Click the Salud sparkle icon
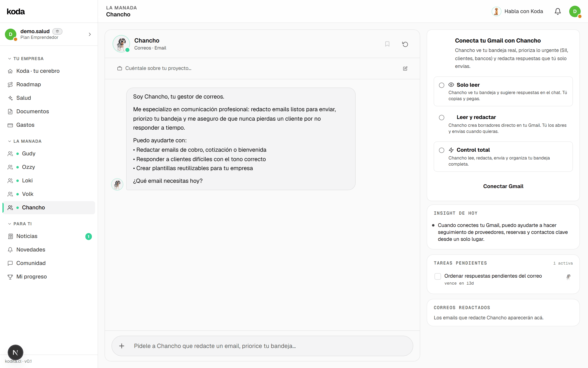 tap(10, 98)
